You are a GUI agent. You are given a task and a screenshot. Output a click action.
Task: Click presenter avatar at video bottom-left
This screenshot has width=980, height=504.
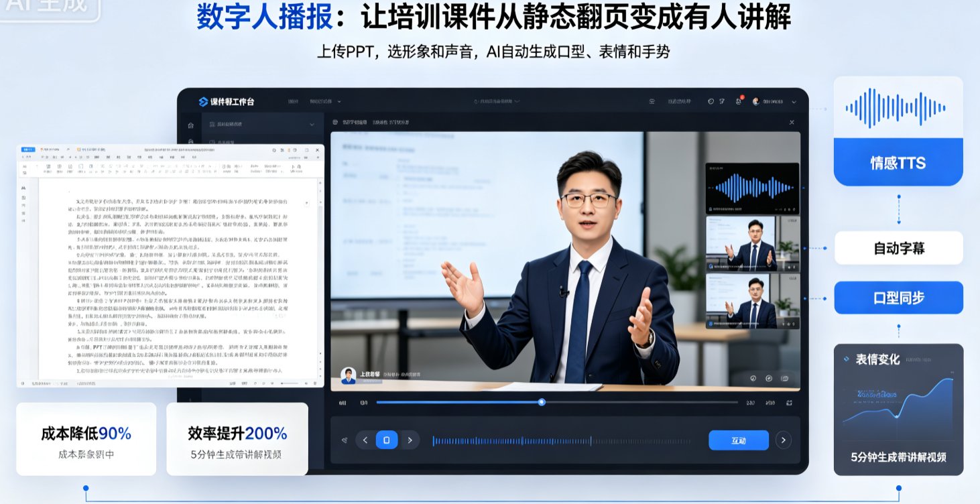coord(348,375)
